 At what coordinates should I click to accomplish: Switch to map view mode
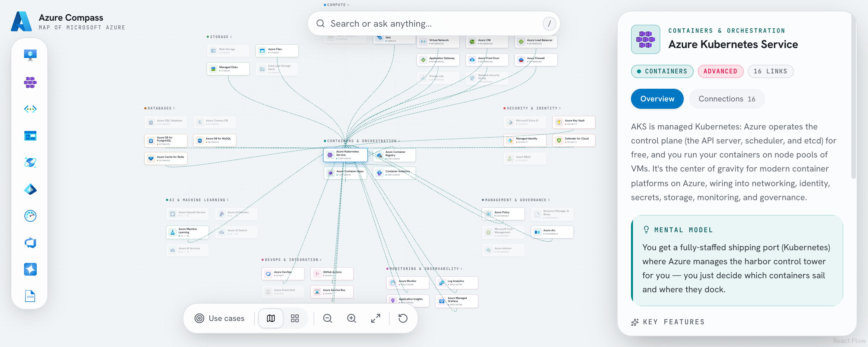[271, 318]
